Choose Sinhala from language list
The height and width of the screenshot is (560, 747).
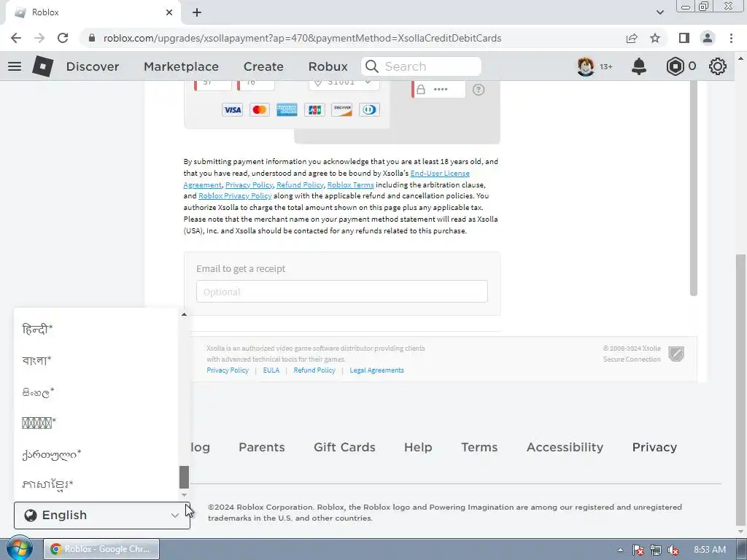(38, 392)
